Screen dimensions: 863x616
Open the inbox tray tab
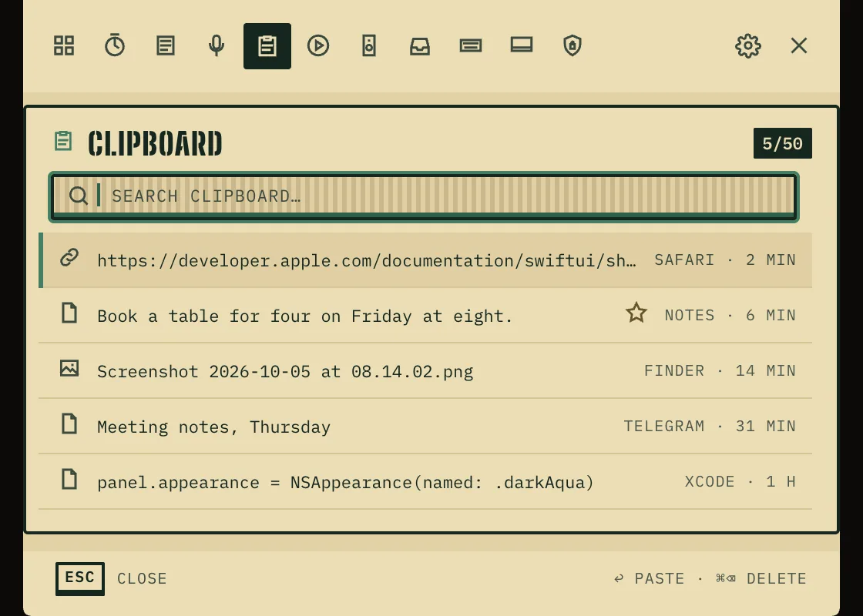point(420,45)
